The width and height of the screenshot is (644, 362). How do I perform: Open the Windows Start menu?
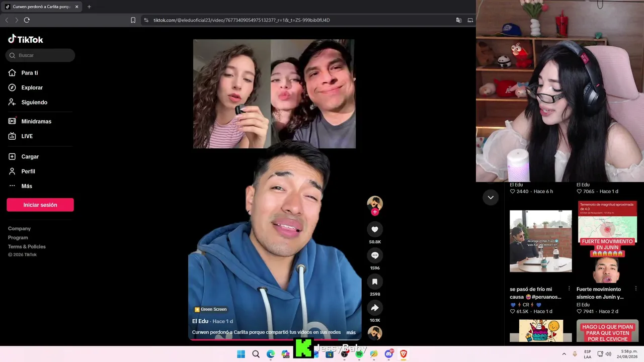point(241,354)
